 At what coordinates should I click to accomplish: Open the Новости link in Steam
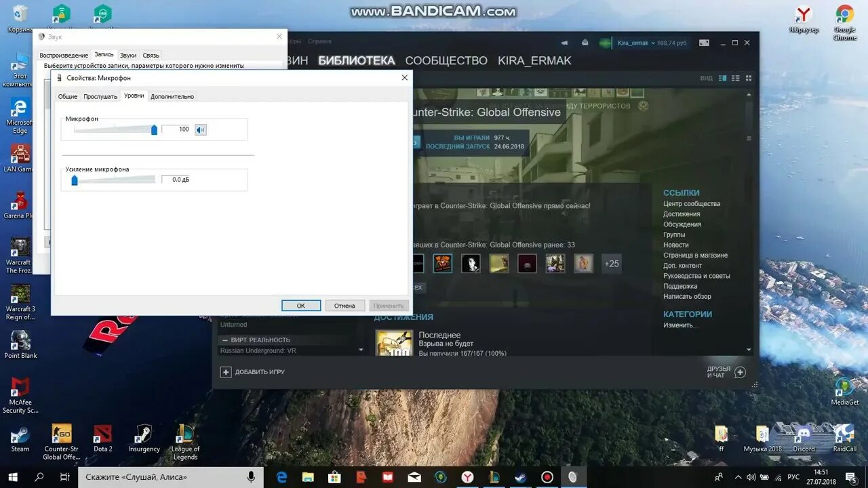[676, 245]
